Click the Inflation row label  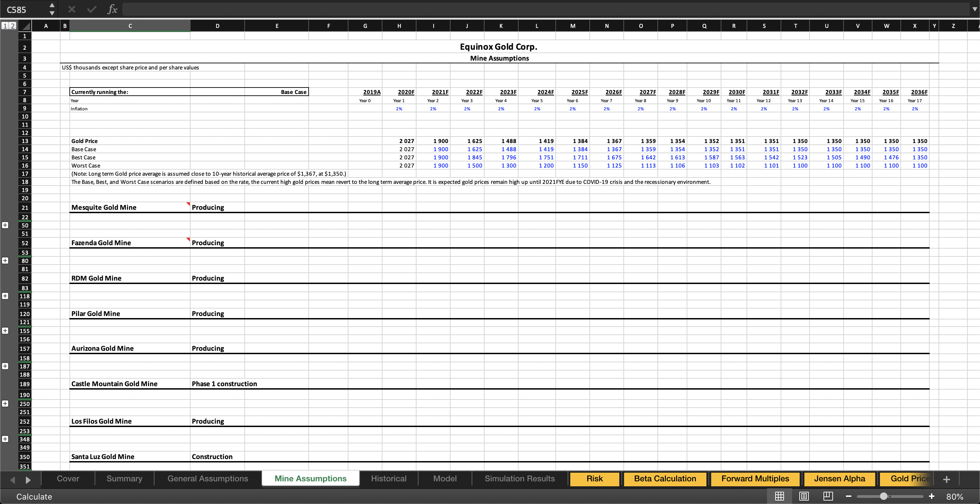(x=79, y=109)
